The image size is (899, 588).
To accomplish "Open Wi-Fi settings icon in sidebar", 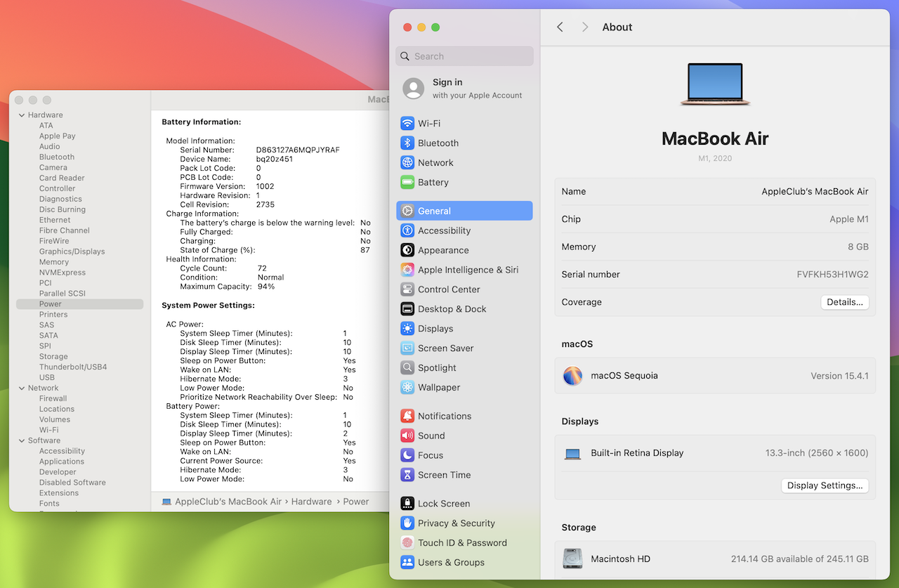I will point(407,124).
